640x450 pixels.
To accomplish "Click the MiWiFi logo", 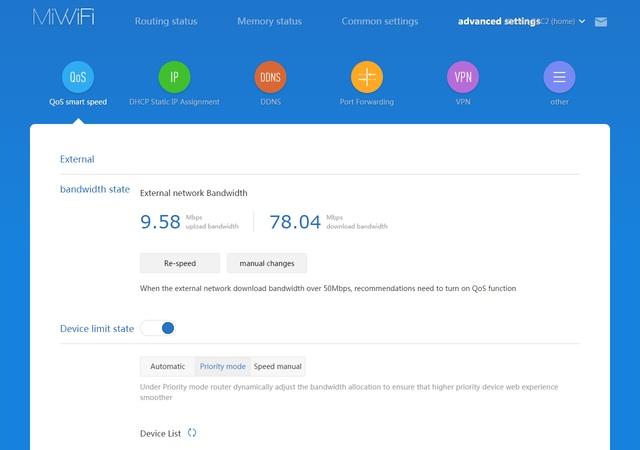I will [64, 17].
